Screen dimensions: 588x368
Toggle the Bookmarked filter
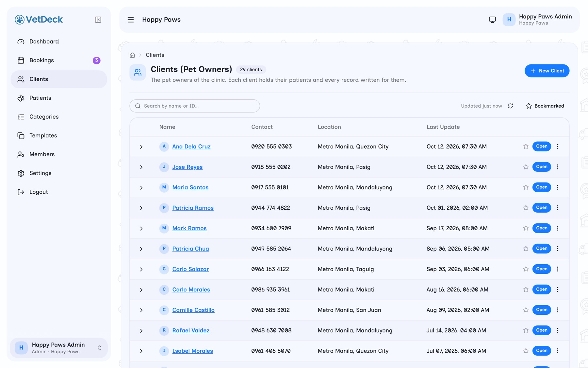545,106
